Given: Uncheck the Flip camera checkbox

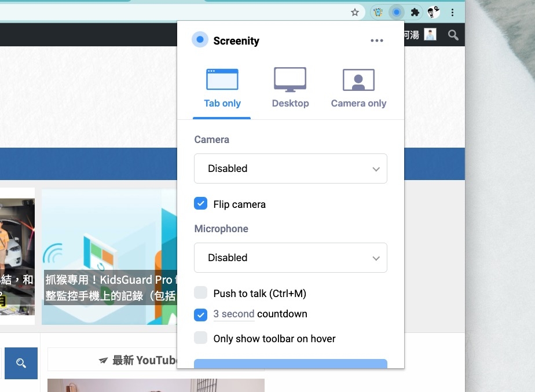Looking at the screenshot, I should coord(200,204).
